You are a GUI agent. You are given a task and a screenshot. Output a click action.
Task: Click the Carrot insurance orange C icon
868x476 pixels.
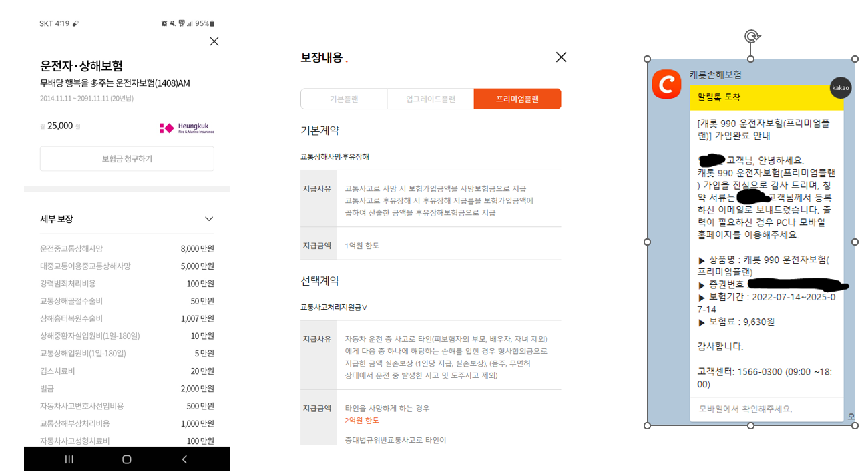(x=666, y=84)
